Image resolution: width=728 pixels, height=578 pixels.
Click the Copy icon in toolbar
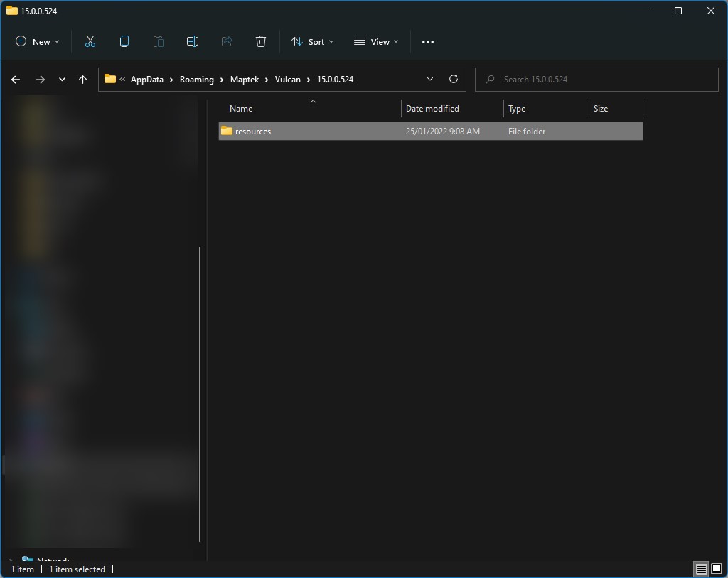pyautogui.click(x=124, y=42)
